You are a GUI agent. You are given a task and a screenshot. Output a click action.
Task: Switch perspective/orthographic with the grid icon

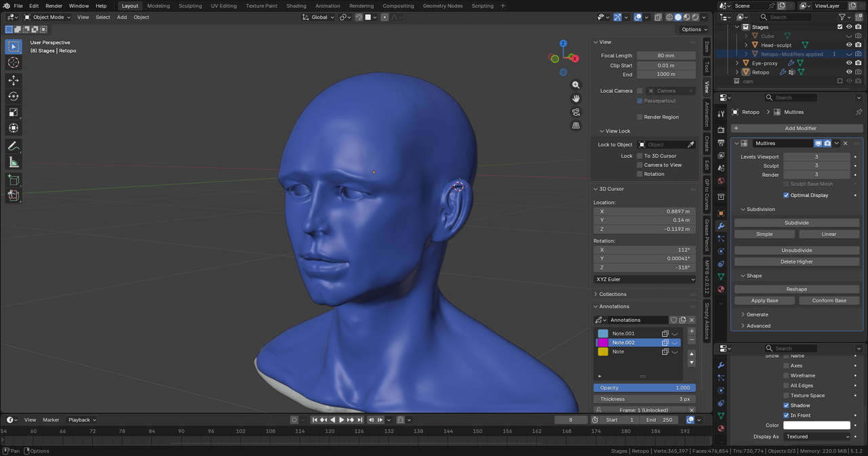pyautogui.click(x=576, y=125)
